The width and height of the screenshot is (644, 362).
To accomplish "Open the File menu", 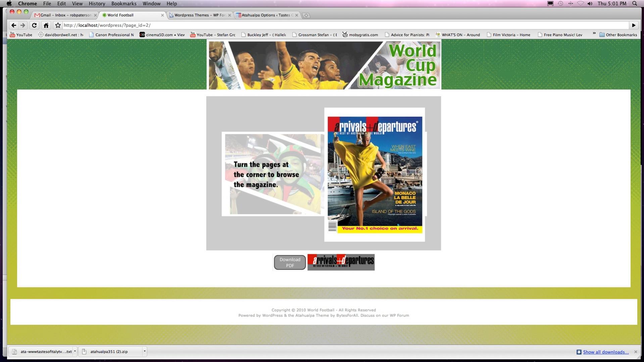I will [47, 3].
